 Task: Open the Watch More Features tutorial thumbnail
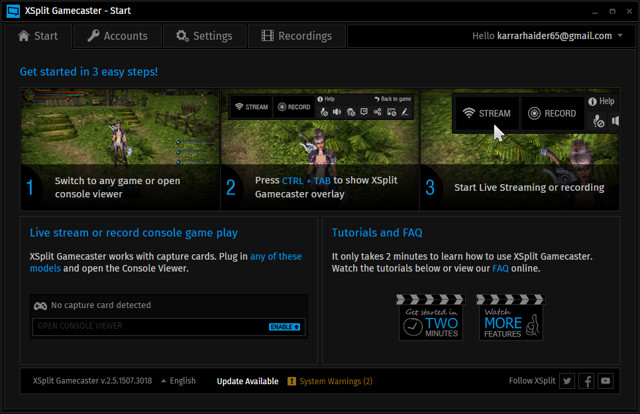coord(510,317)
